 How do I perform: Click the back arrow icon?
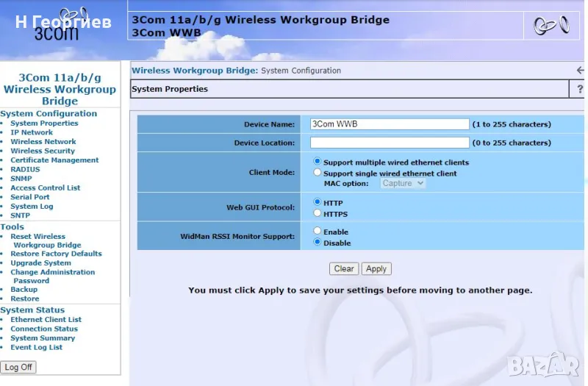581,71
